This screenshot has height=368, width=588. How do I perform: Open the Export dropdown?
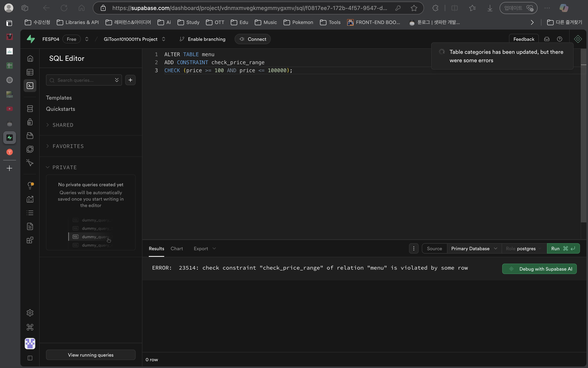[x=205, y=248]
